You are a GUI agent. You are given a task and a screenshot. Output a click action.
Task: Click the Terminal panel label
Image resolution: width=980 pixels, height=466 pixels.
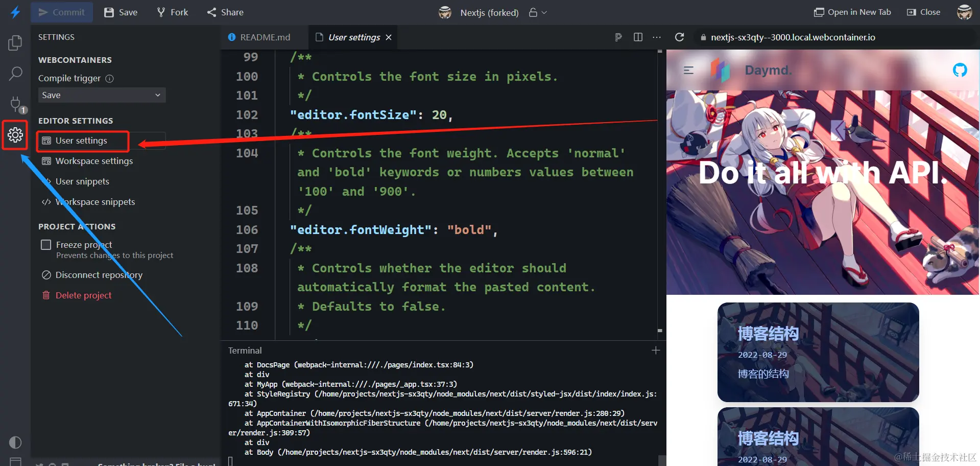click(245, 351)
